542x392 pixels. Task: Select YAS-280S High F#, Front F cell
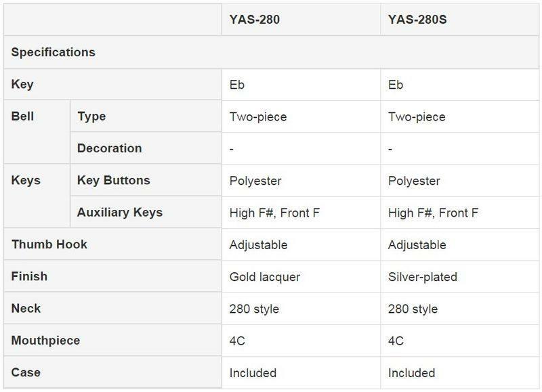[x=433, y=213]
